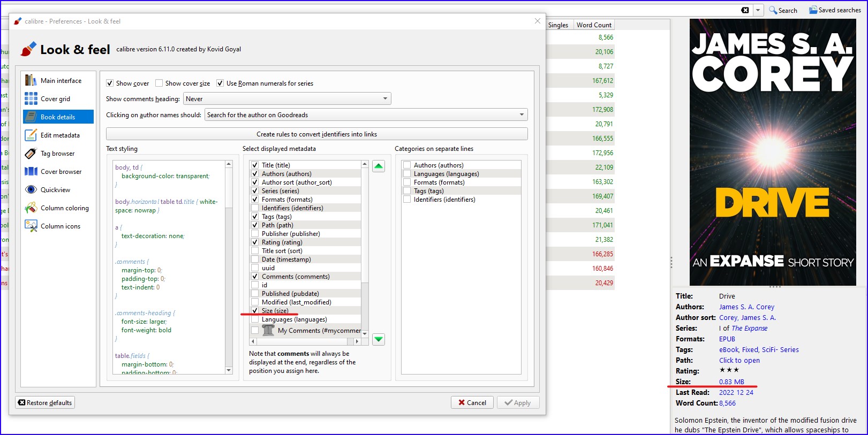The height and width of the screenshot is (435, 868).
Task: Close the Preferences dialog
Action: [537, 21]
